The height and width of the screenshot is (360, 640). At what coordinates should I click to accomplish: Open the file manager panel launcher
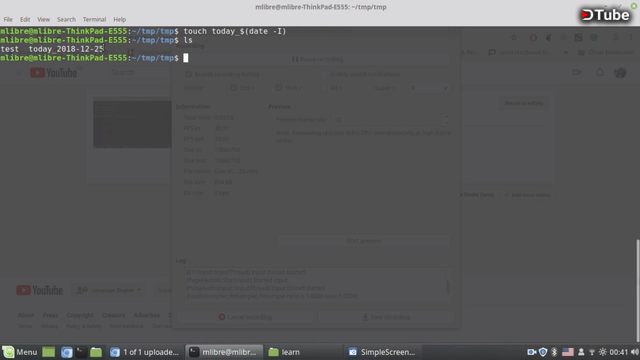click(x=96, y=352)
